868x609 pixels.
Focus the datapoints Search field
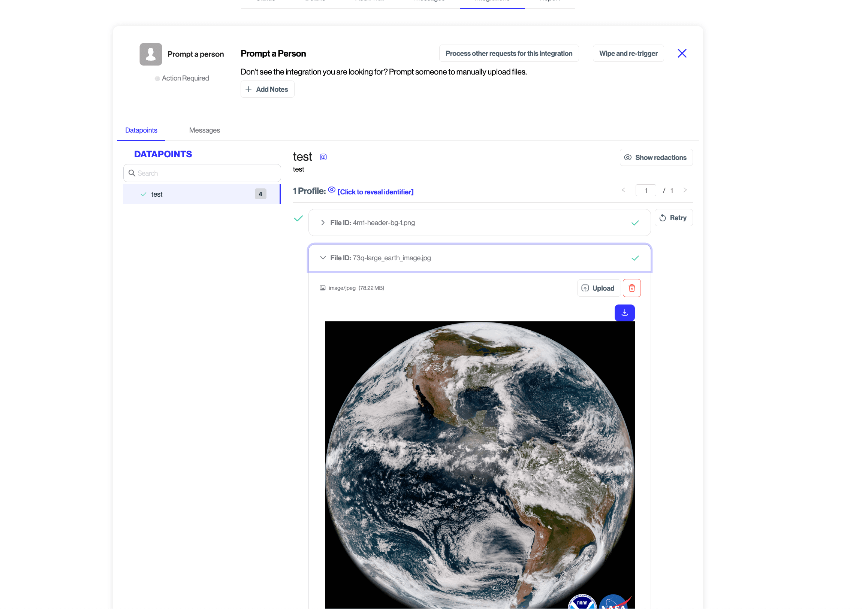pos(202,173)
